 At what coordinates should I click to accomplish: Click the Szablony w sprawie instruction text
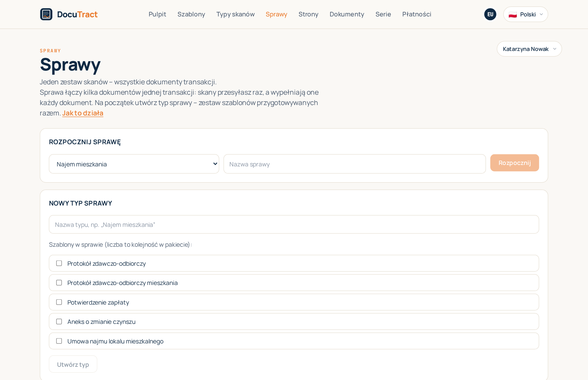[120, 244]
